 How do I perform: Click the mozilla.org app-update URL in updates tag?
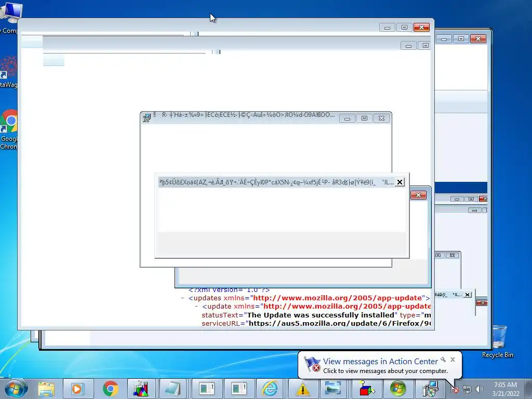pos(337,298)
